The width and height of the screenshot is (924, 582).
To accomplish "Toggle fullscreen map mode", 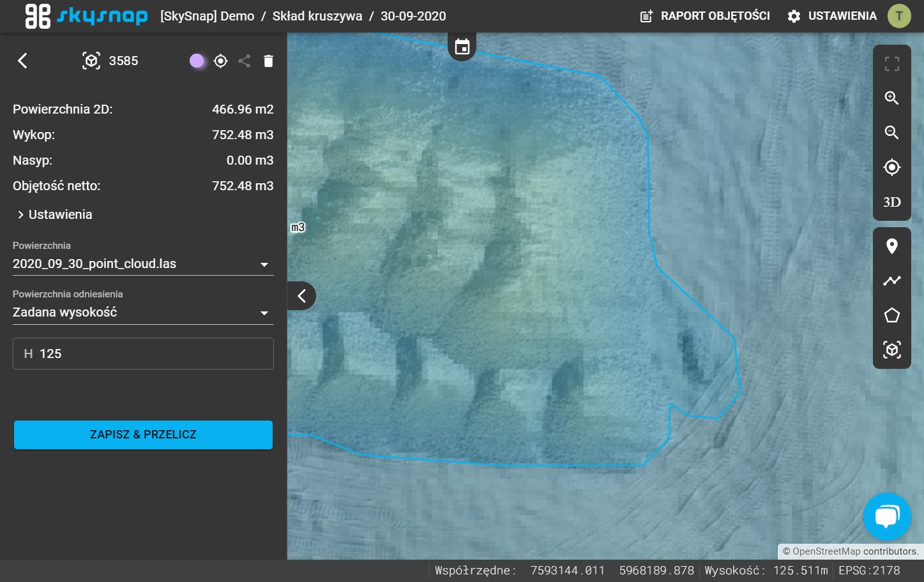I will [x=891, y=63].
